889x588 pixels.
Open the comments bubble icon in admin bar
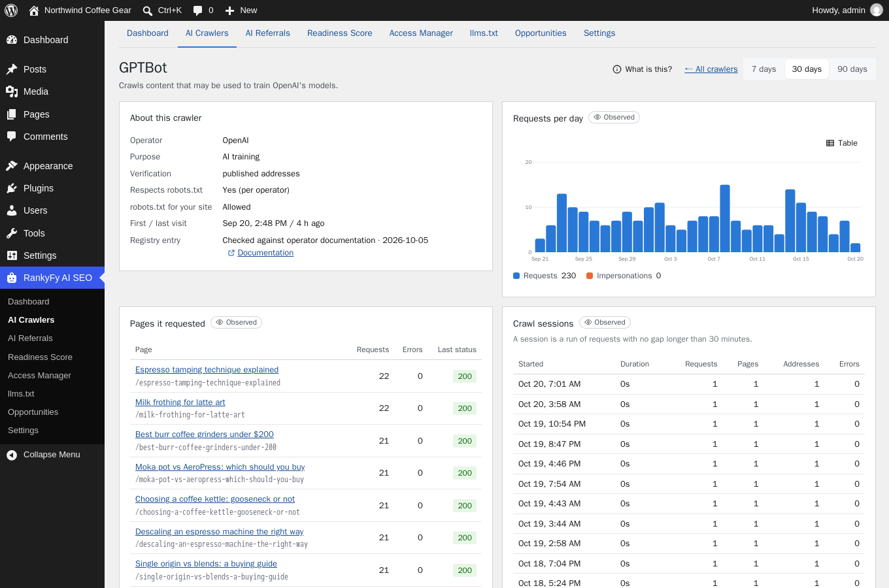click(197, 10)
